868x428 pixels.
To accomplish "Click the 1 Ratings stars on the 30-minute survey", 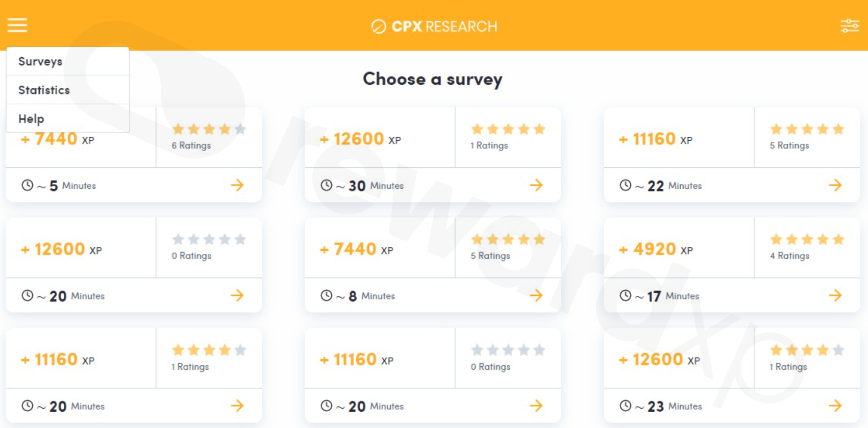I will pos(508,129).
